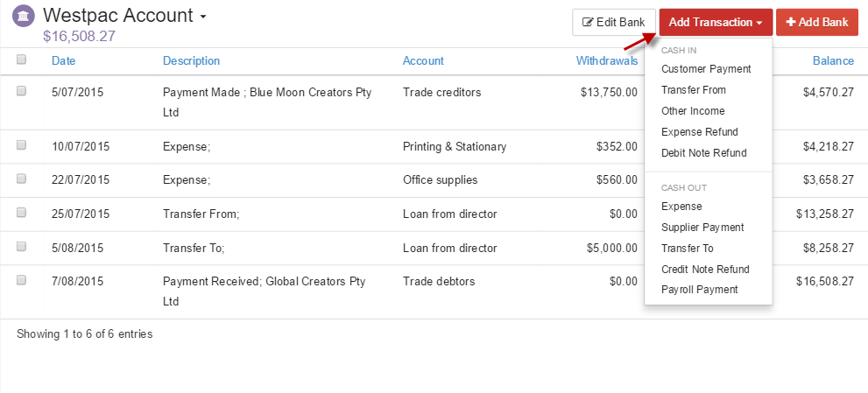Check the box for the 22/07/2015 row

(x=22, y=179)
